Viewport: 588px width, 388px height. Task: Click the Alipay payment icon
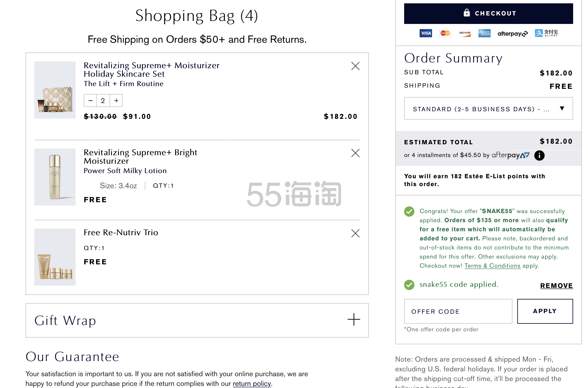point(546,33)
